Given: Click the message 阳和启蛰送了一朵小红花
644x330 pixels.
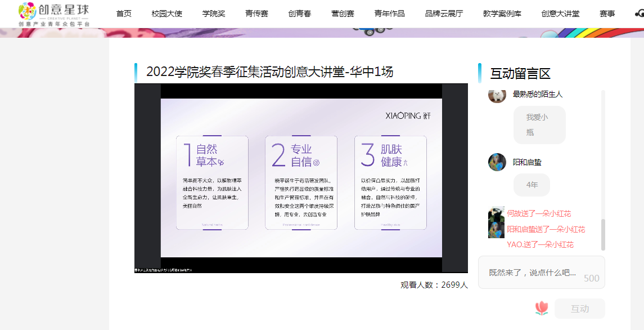Looking at the screenshot, I should pyautogui.click(x=546, y=229).
